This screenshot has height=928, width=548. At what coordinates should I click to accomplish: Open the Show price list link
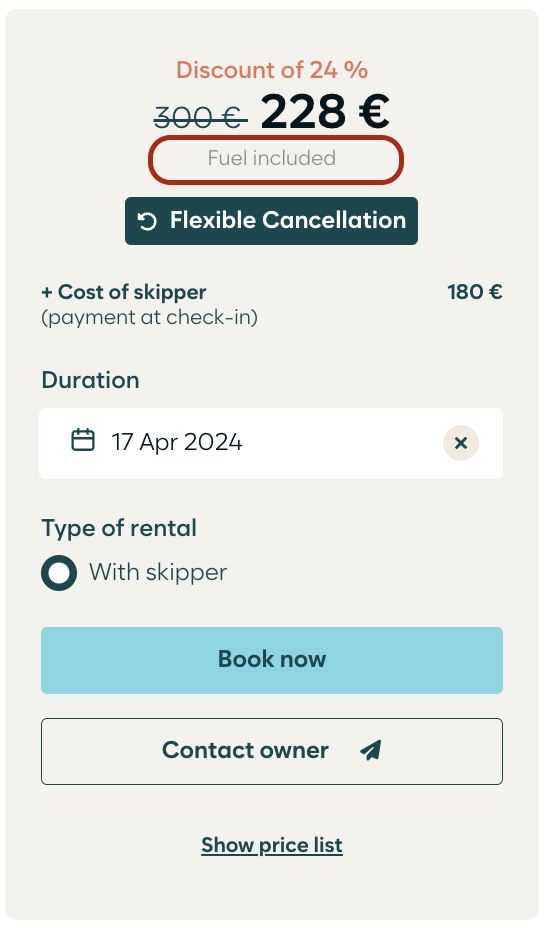tap(272, 845)
